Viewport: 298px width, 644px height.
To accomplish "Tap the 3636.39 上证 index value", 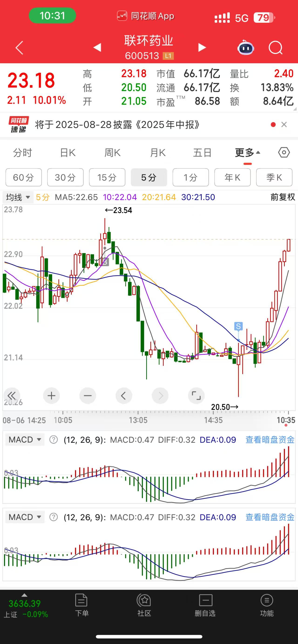I will (24, 604).
